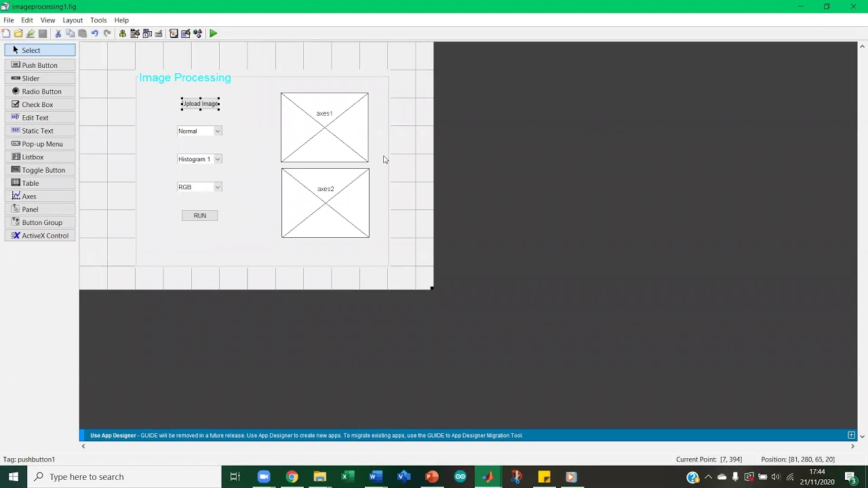Open the Property Inspector
Image resolution: width=868 pixels, height=488 pixels.
pos(185,33)
